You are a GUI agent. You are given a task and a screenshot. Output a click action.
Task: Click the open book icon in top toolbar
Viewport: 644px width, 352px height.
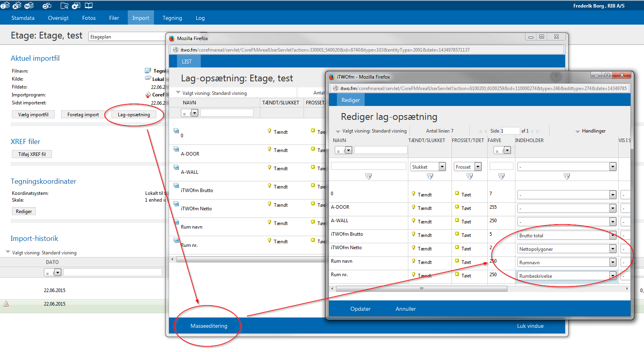pos(89,6)
